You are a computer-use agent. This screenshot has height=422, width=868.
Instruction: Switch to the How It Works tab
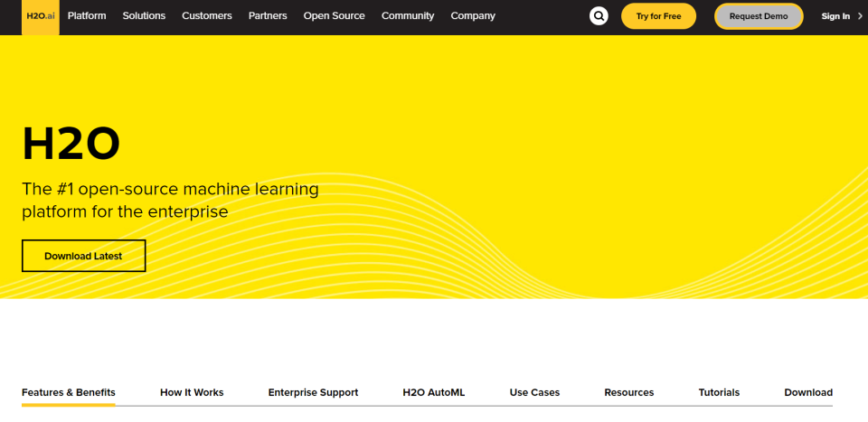tap(192, 393)
